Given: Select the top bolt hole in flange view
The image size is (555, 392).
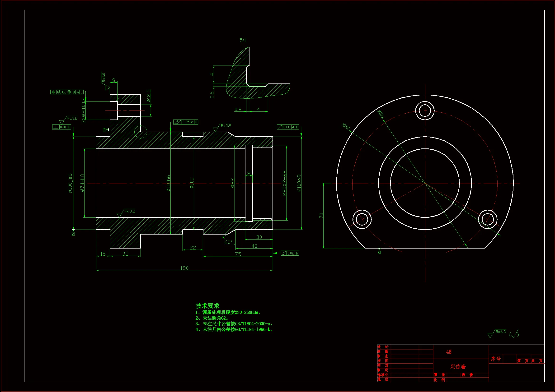Looking at the screenshot, I should pos(425,111).
